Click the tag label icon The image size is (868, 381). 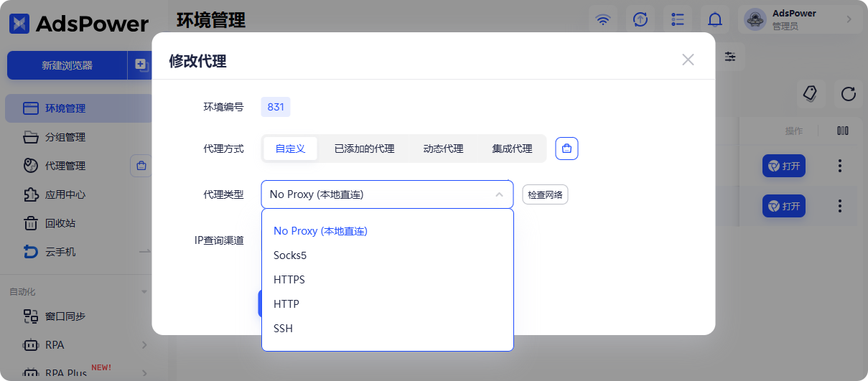click(811, 93)
